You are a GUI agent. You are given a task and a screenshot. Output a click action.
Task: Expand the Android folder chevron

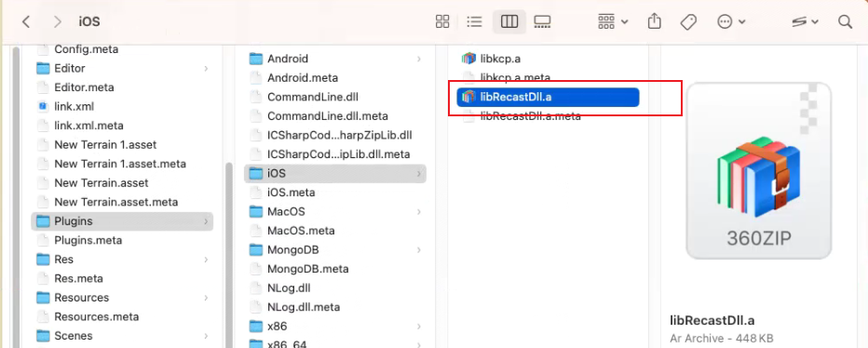(419, 59)
